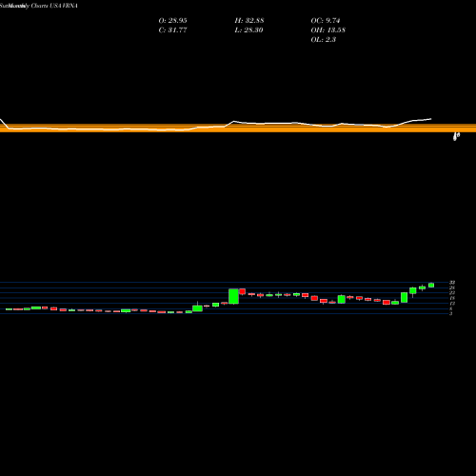476x476 pixels.
Task: Click the open price value O: 28.95
Action: click(172, 21)
